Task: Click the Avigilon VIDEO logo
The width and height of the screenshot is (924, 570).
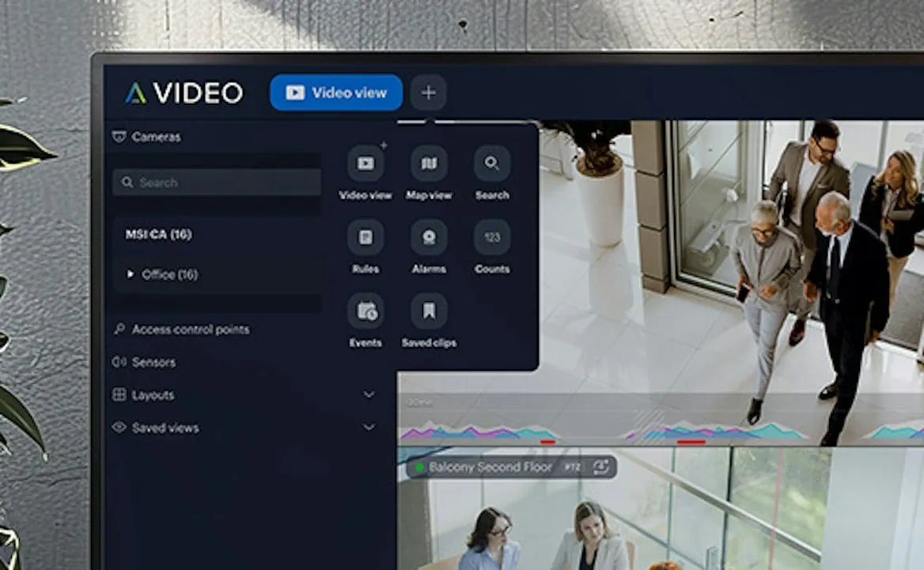Action: click(184, 92)
